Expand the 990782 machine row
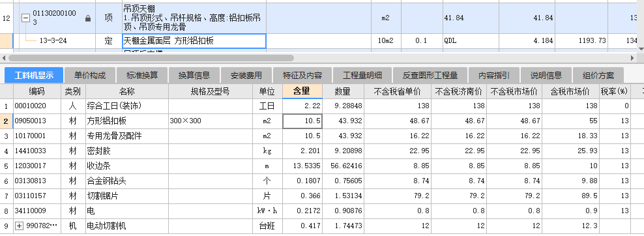Screen dimensions: 644x236 (19, 226)
